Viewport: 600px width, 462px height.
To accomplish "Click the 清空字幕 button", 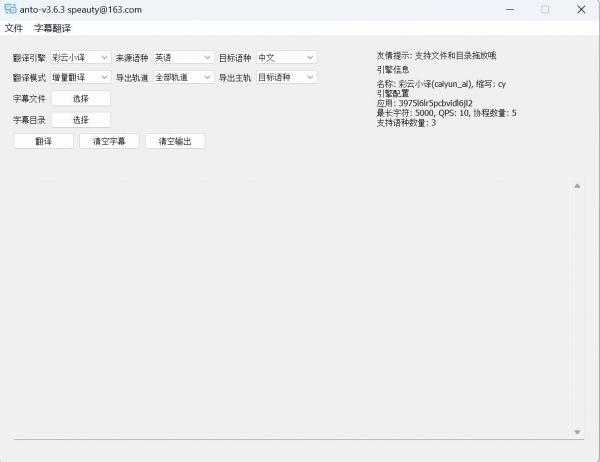I will click(x=109, y=142).
